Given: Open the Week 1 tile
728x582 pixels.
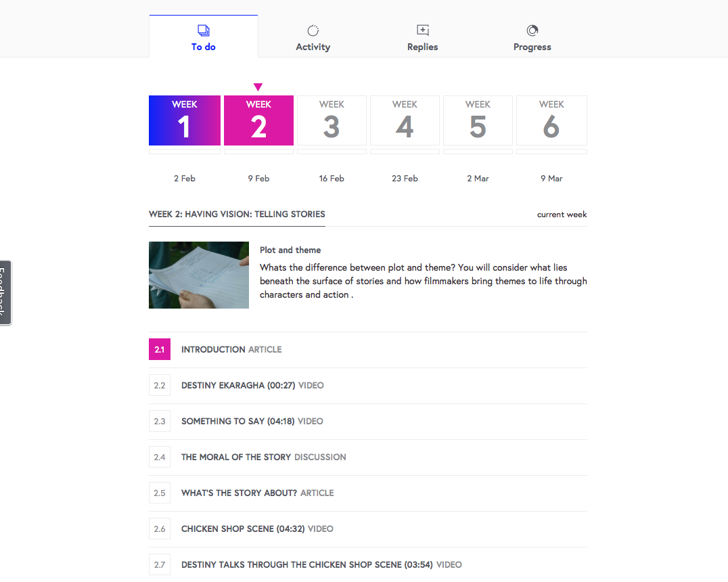Looking at the screenshot, I should (x=184, y=120).
